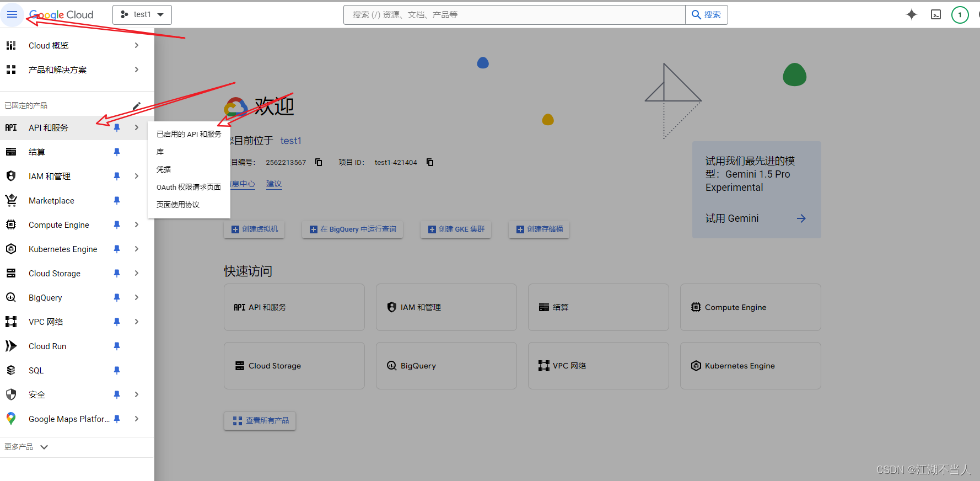Expand the Cloud 概览 submenu chevron

click(x=137, y=45)
